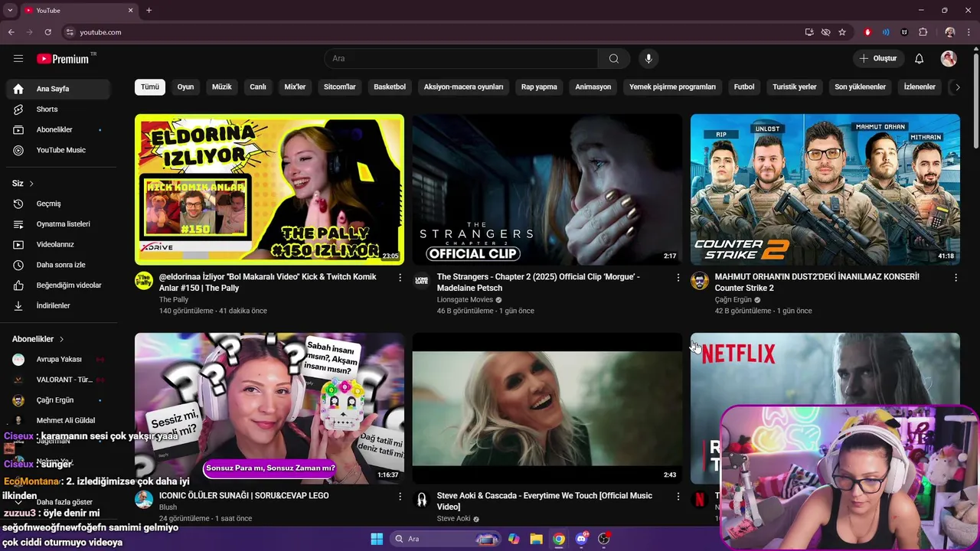This screenshot has height=551, width=980.
Task: Click the YouTube search field
Action: coord(462,59)
